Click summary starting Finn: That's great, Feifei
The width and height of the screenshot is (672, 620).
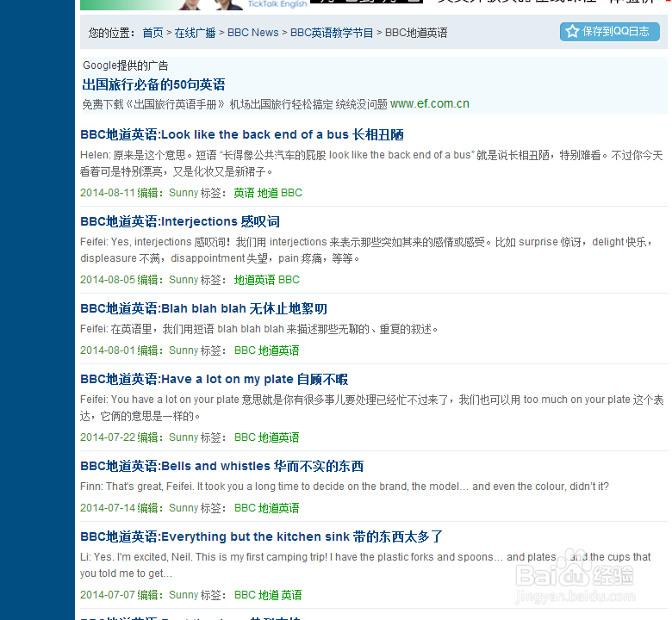tap(345, 487)
